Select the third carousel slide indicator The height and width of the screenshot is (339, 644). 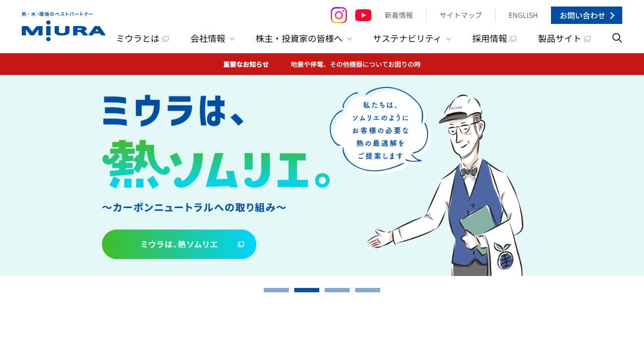click(x=337, y=290)
